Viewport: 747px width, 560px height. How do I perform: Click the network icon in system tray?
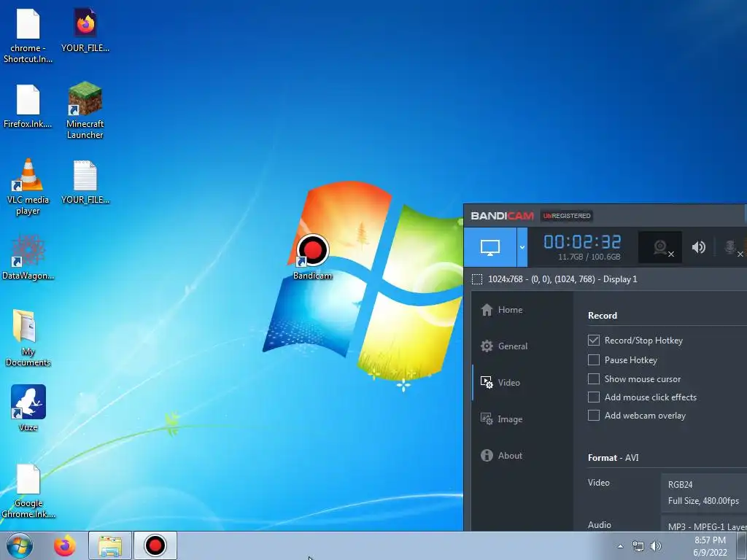coord(638,546)
